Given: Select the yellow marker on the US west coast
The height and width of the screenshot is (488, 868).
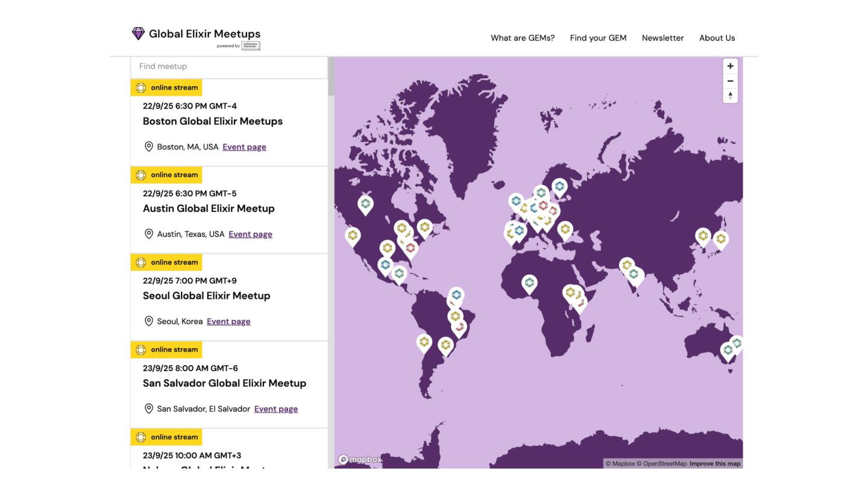Looking at the screenshot, I should (x=353, y=236).
